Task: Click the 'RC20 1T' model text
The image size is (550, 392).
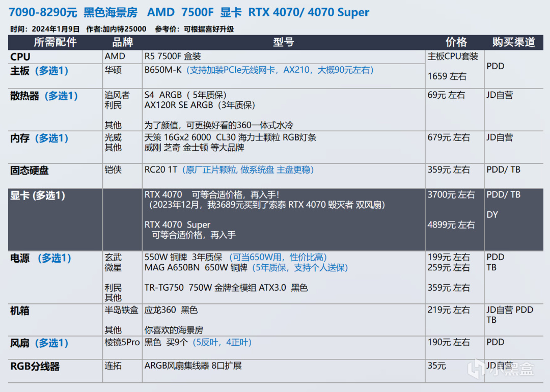Action: point(161,170)
